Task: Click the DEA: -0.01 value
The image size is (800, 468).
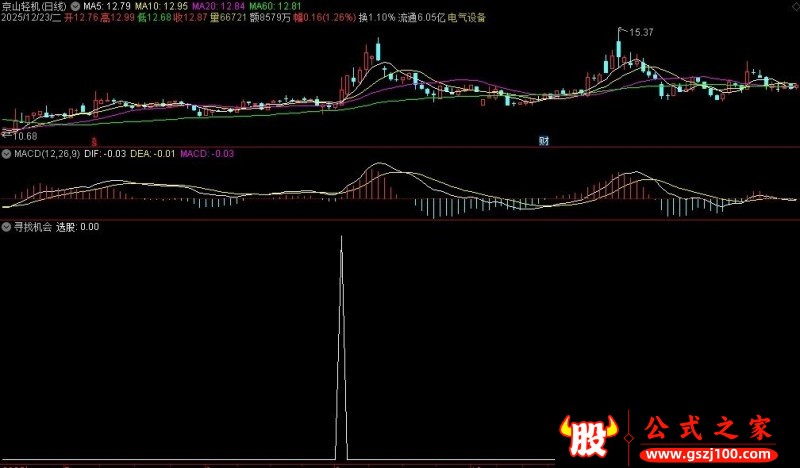Action: click(x=153, y=154)
